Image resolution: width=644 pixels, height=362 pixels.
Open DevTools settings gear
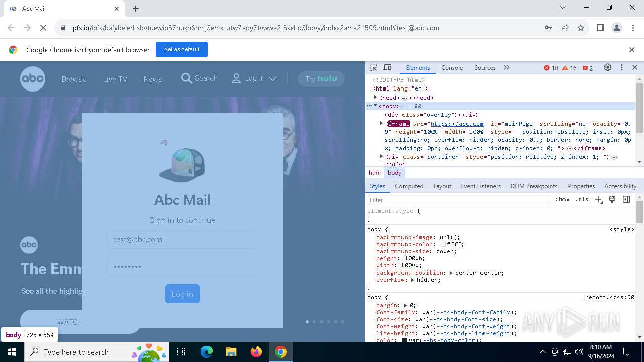608,68
